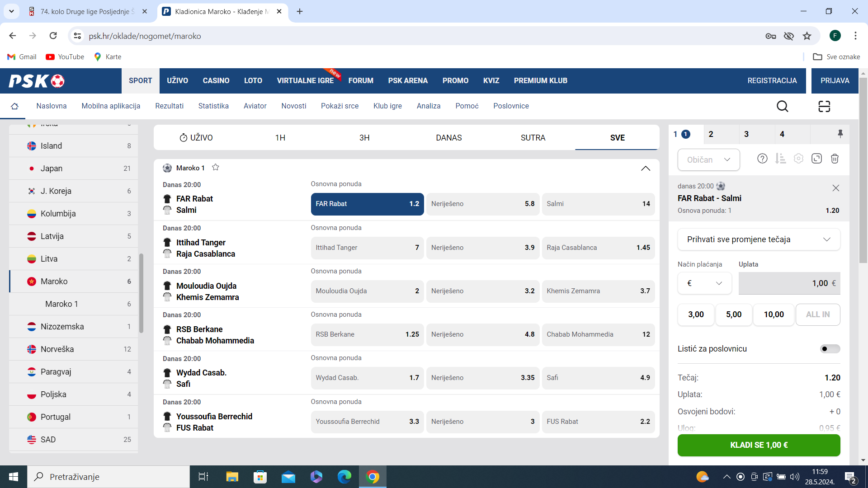Image resolution: width=868 pixels, height=488 pixels.
Task: Bookmark page with star icon
Action: click(x=807, y=36)
